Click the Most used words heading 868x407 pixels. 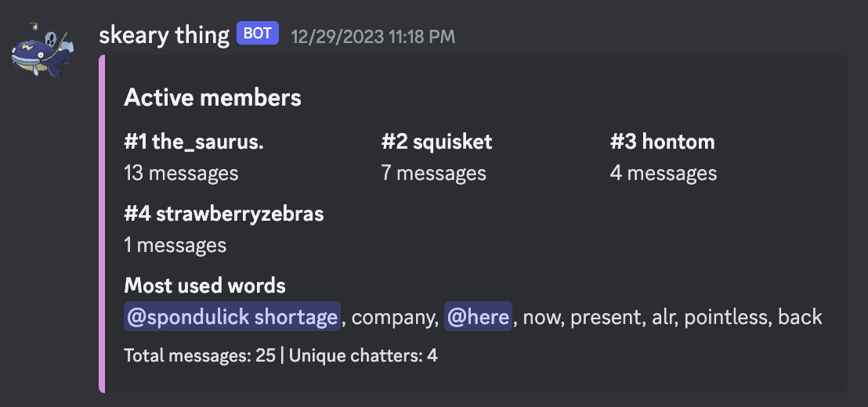tap(204, 286)
